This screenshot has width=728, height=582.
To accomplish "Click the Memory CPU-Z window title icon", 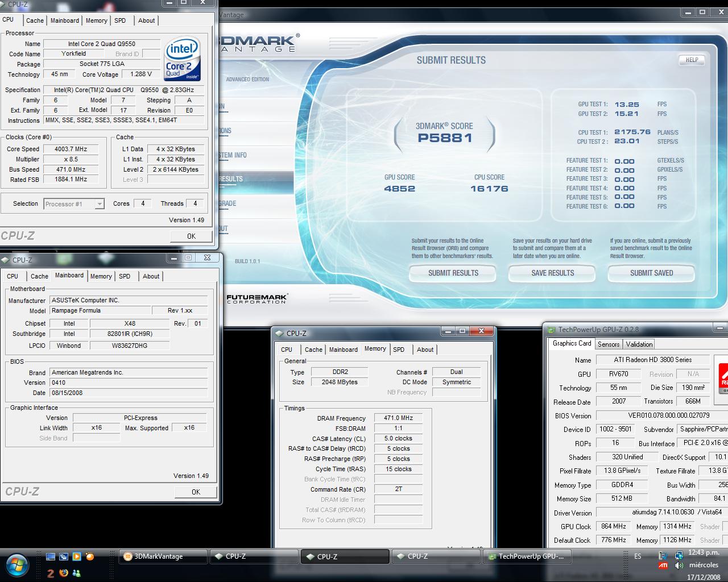I will point(279,334).
